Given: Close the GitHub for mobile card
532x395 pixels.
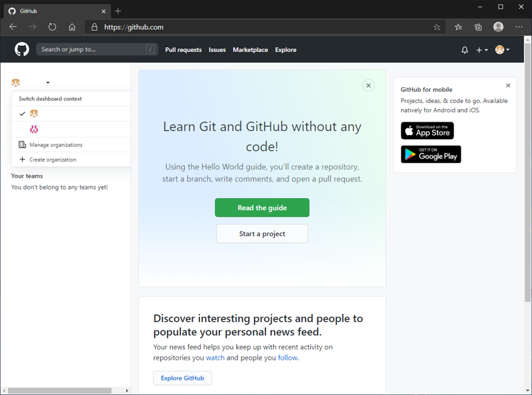Looking at the screenshot, I should [x=508, y=85].
